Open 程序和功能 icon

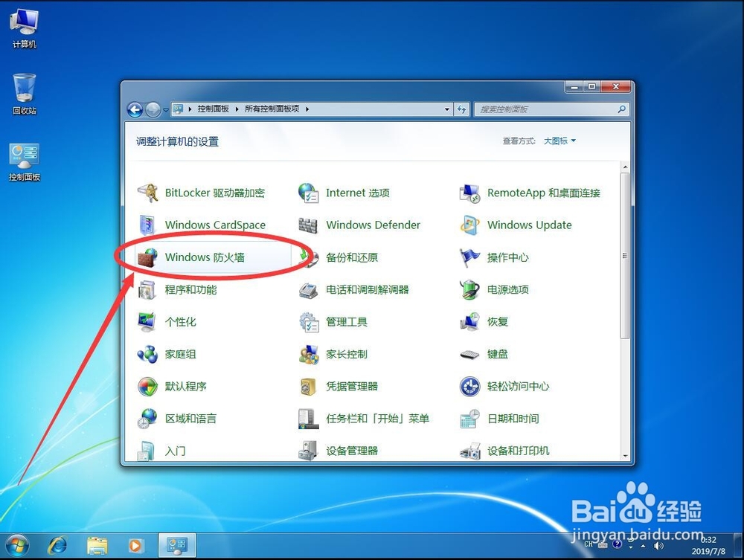148,290
